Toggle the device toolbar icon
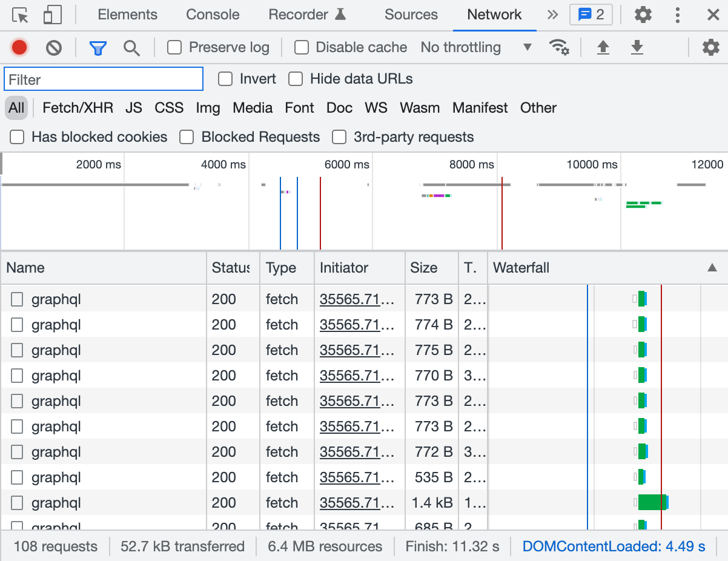Screen dimensions: 728x561 tap(53, 15)
